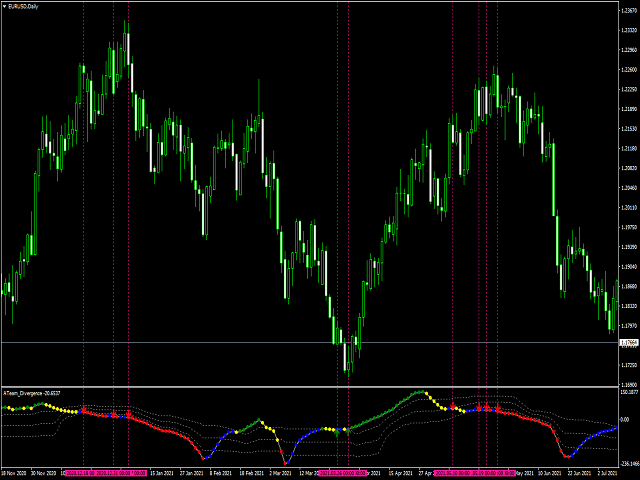Click the 150.1877 indicator scale maximum
This screenshot has height=480, width=640.
click(x=629, y=392)
